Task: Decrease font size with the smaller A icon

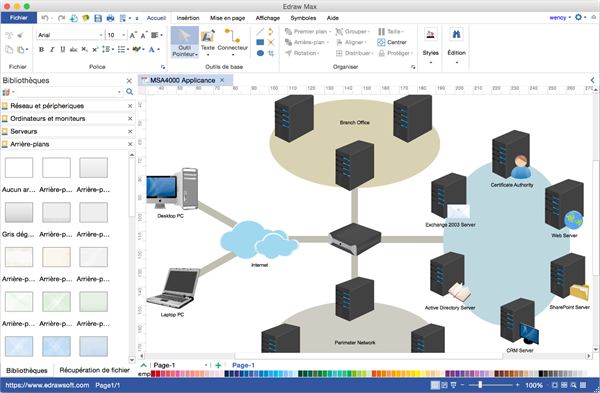Action: (x=143, y=35)
